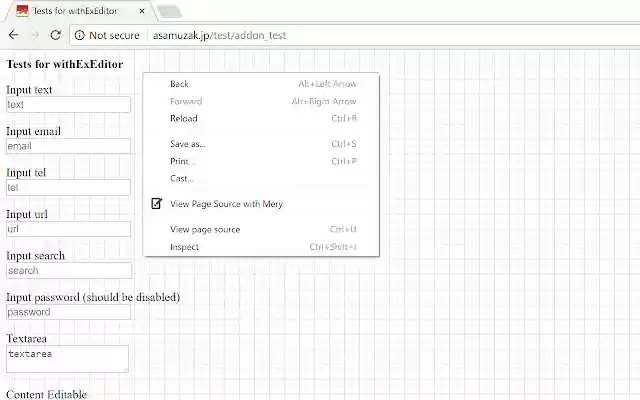Focus the address bar URL
Viewport: 640px width, 400px height.
(220, 36)
